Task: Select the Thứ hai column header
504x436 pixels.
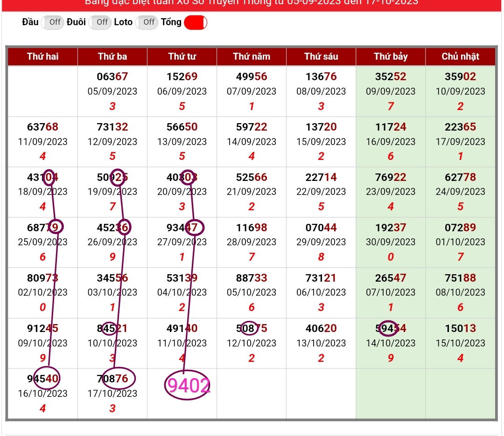Action: [x=43, y=56]
